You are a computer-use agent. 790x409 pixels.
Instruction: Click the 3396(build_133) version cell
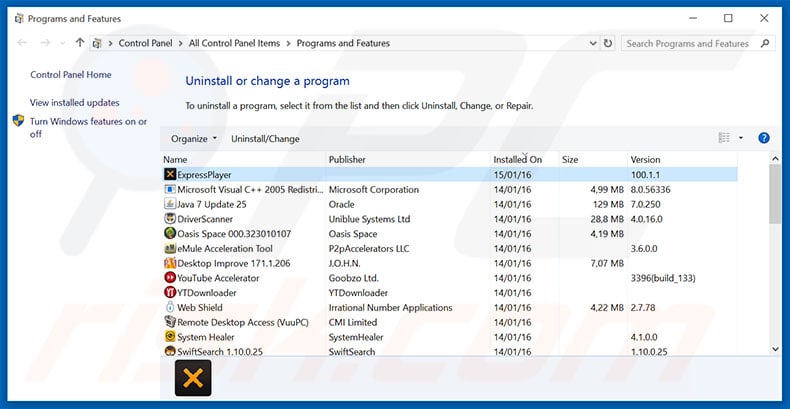pos(663,278)
